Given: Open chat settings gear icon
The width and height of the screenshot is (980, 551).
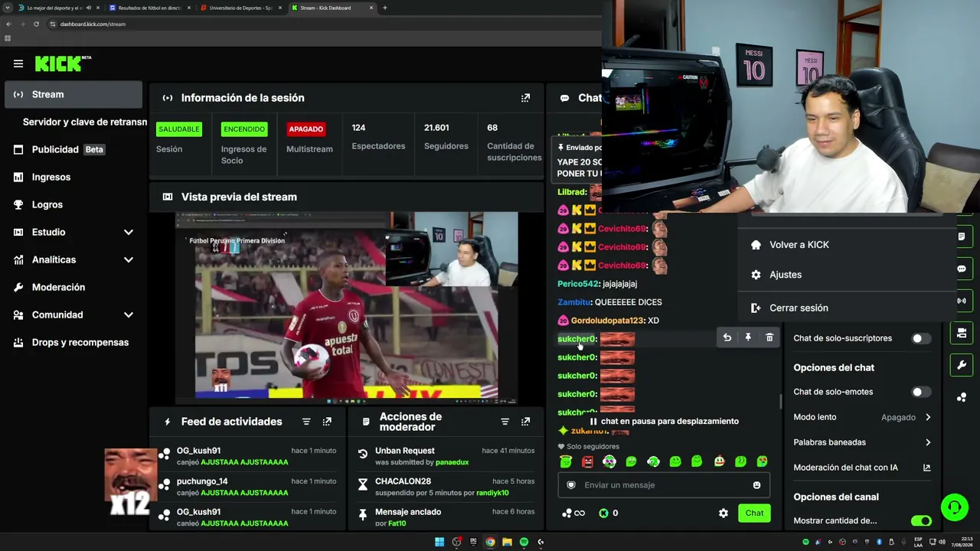Looking at the screenshot, I should [724, 513].
